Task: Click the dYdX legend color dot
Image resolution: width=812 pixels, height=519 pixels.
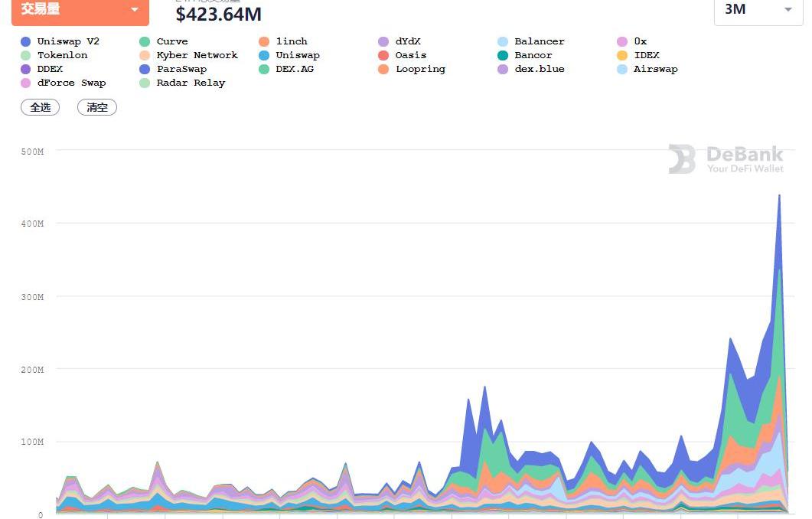Action: tap(383, 41)
